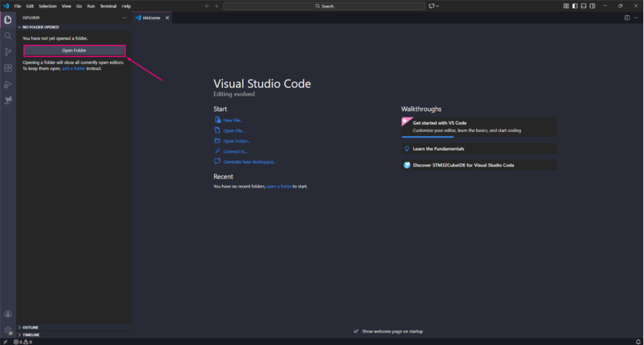The height and width of the screenshot is (345, 644).
Task: Click the Open Folder button
Action: coord(74,51)
